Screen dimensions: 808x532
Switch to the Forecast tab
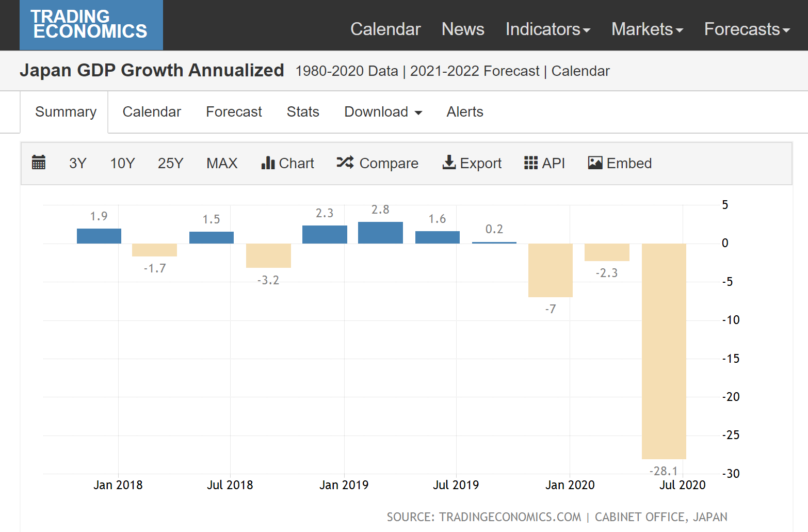click(234, 112)
